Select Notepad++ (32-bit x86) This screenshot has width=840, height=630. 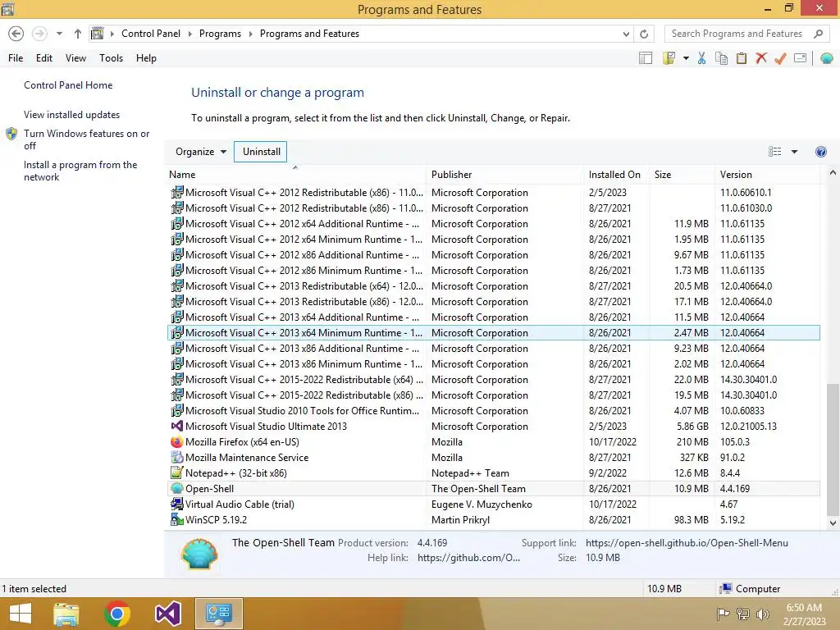[x=493, y=473]
